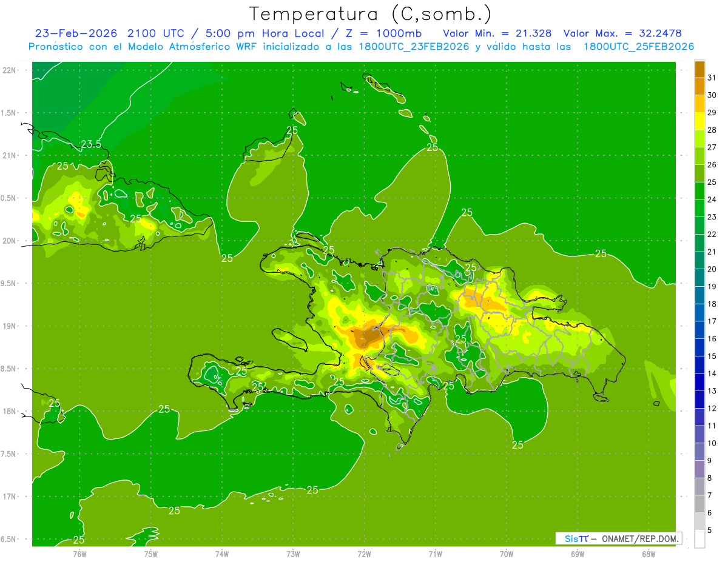Pick the yellow swatch between colorbar 28 and 29

pyautogui.click(x=699, y=121)
